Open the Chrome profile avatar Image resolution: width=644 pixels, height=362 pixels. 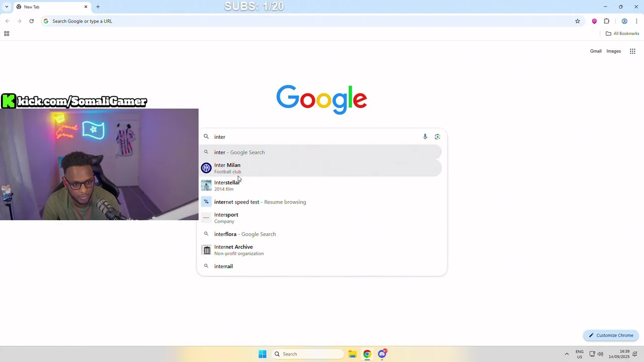624,21
